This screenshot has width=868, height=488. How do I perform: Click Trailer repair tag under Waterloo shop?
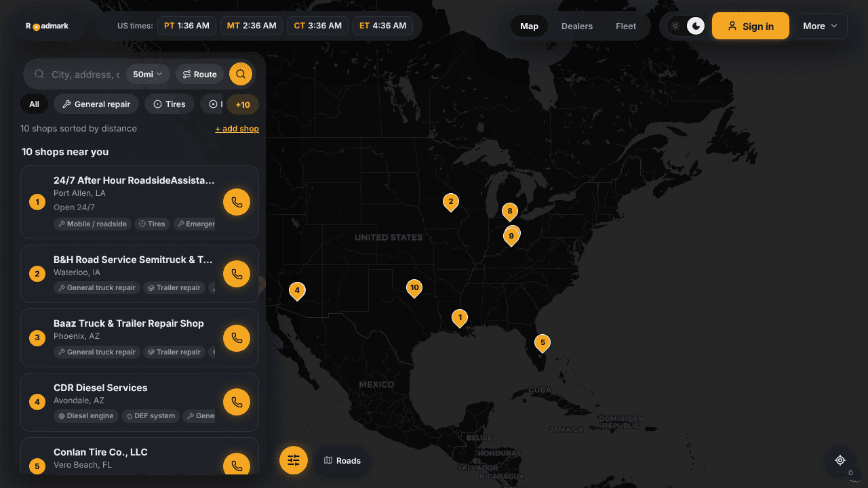click(x=174, y=287)
